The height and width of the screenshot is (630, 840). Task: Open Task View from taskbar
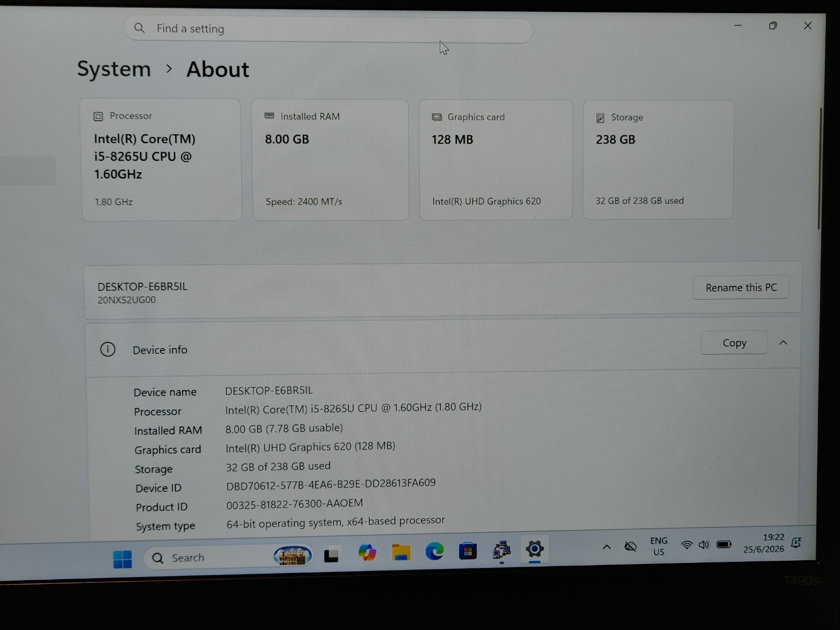tap(331, 554)
